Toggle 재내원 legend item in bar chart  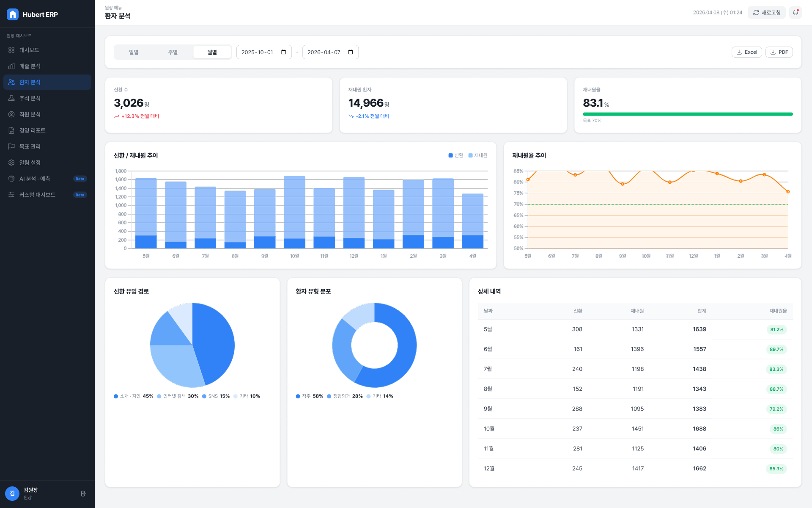click(x=478, y=155)
